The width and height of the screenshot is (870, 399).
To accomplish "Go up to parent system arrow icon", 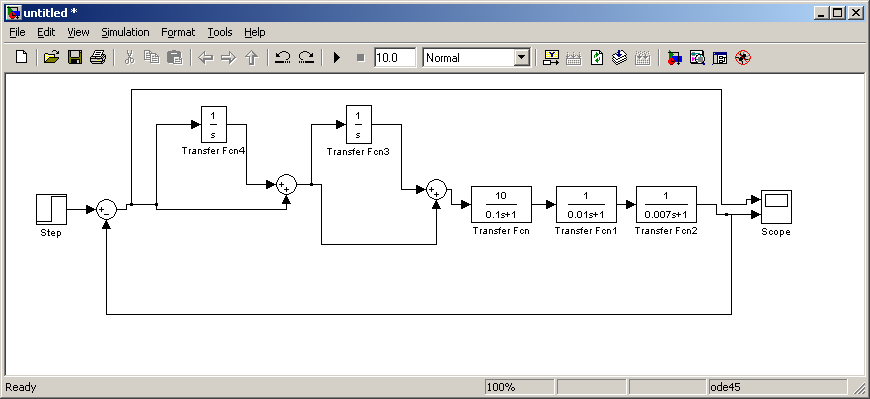I will pyautogui.click(x=252, y=58).
